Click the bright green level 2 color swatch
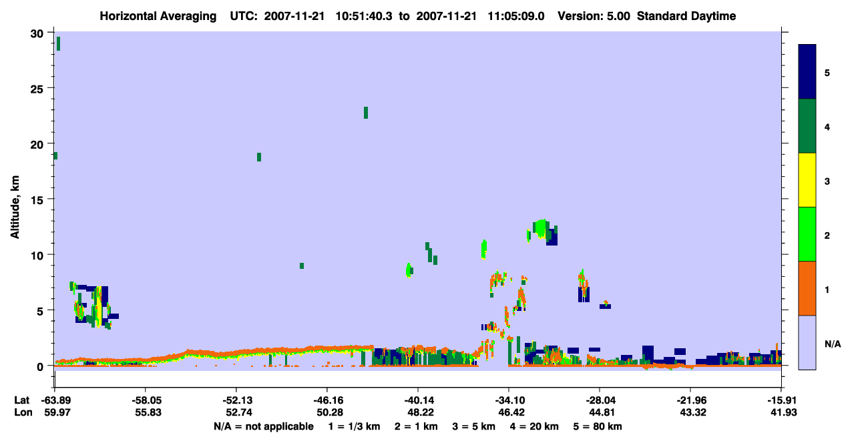This screenshot has height=445, width=868. (x=807, y=234)
